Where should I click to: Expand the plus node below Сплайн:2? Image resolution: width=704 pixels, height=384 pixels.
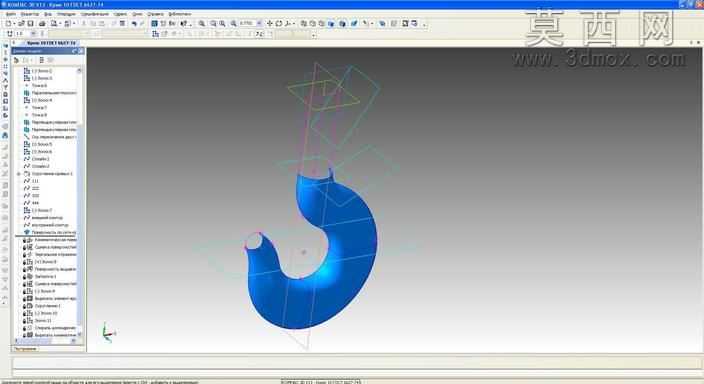pyautogui.click(x=19, y=174)
